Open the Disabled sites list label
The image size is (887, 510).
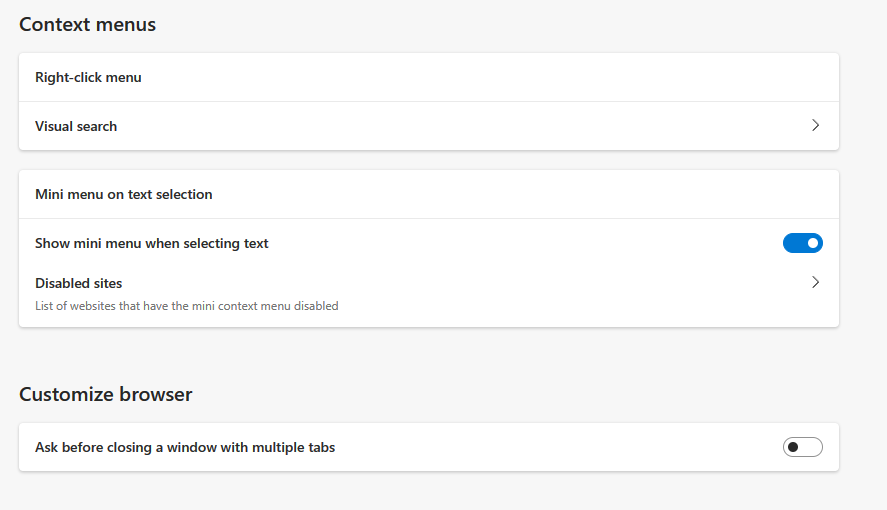pyautogui.click(x=79, y=283)
